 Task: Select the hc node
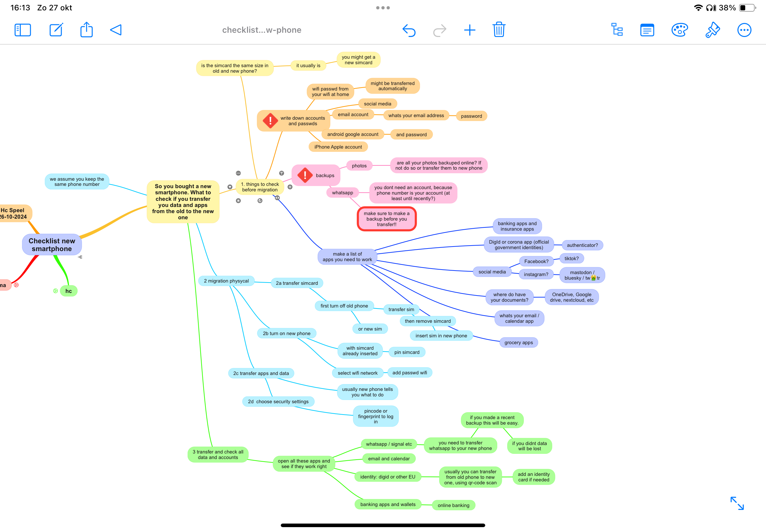click(68, 291)
